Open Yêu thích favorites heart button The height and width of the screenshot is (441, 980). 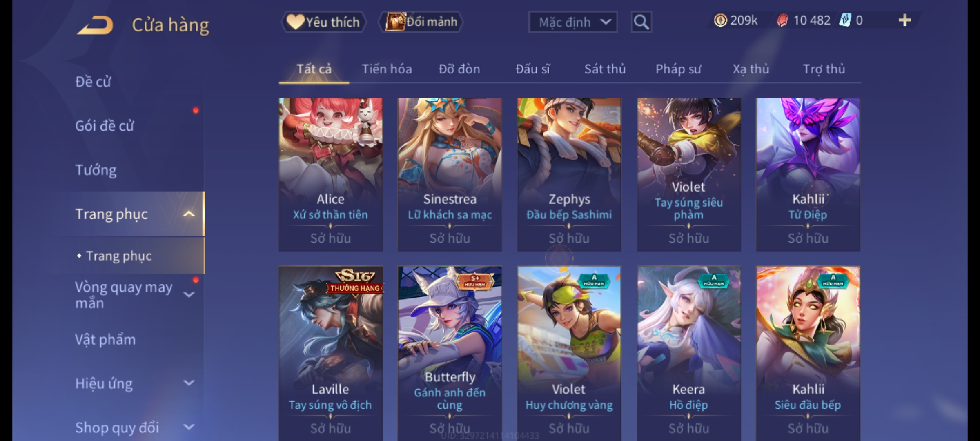click(x=323, y=22)
